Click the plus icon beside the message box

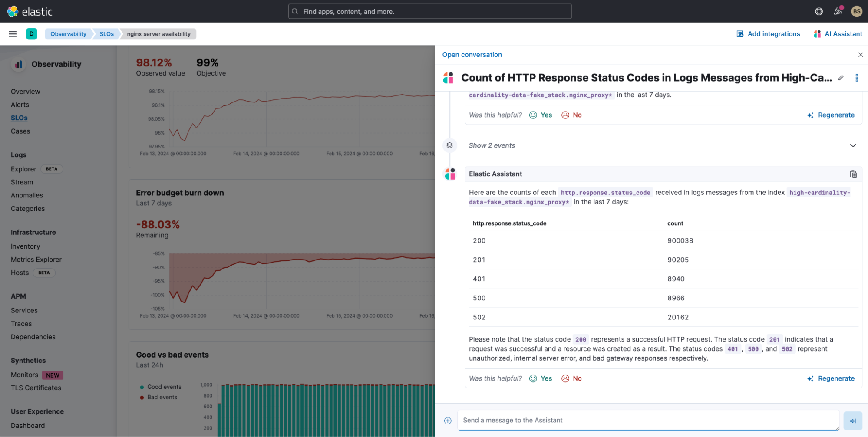coord(447,420)
